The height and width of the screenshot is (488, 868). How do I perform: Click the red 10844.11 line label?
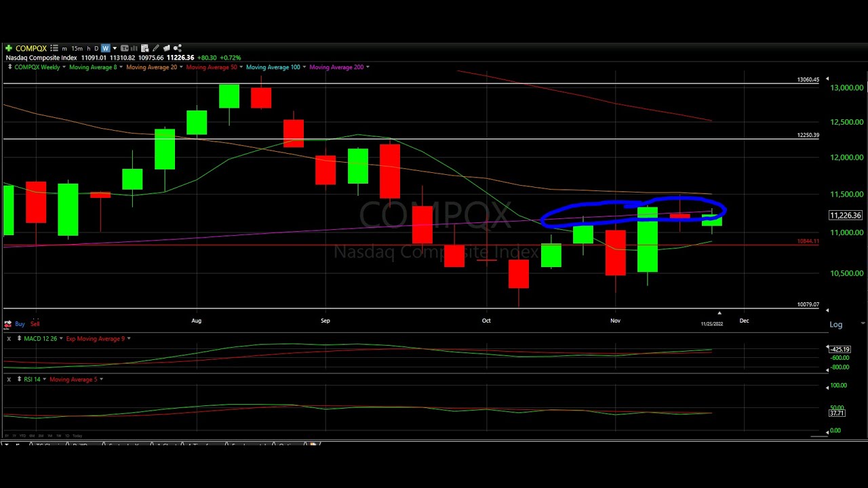[x=808, y=241]
